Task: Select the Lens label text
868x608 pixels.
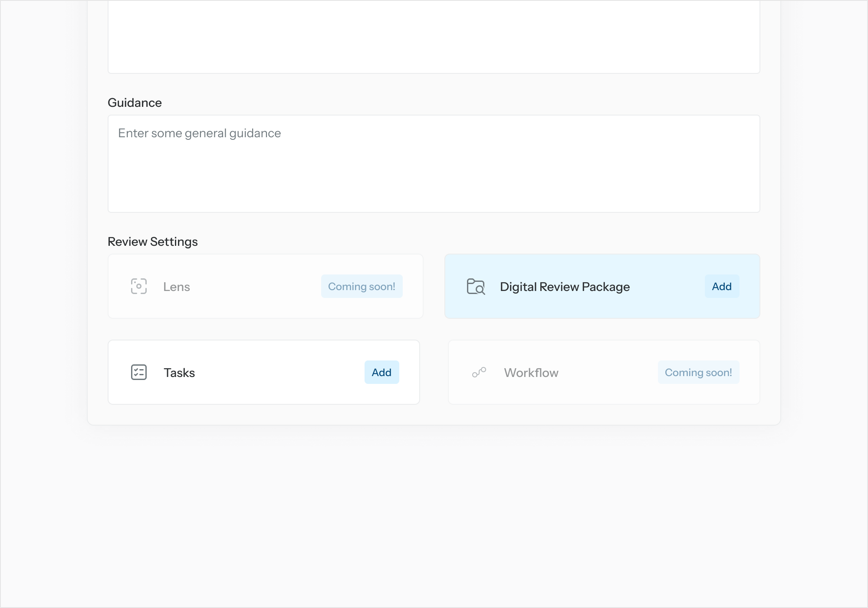Action: point(177,287)
